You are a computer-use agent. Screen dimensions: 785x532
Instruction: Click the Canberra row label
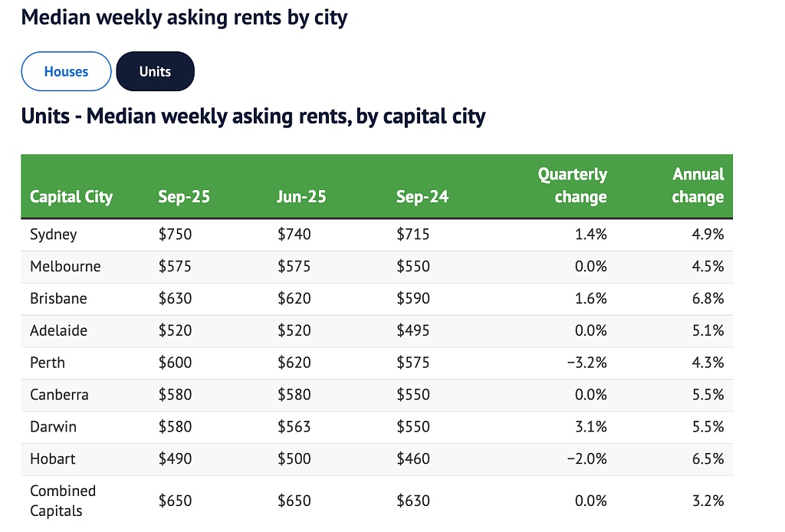tap(59, 396)
